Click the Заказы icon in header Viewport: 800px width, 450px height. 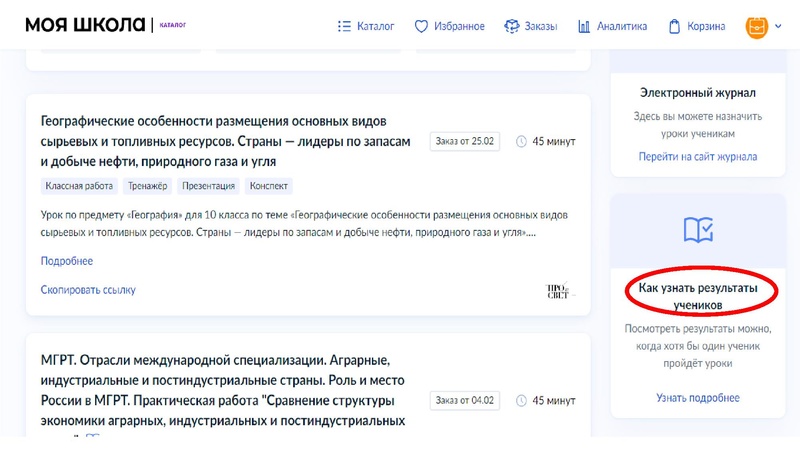[511, 26]
